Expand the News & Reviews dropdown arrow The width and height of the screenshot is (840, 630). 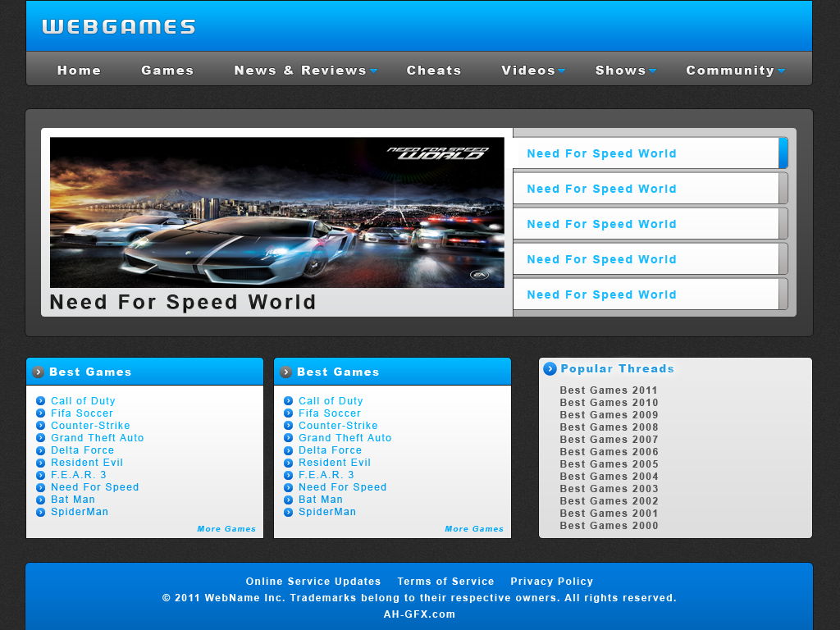[374, 71]
